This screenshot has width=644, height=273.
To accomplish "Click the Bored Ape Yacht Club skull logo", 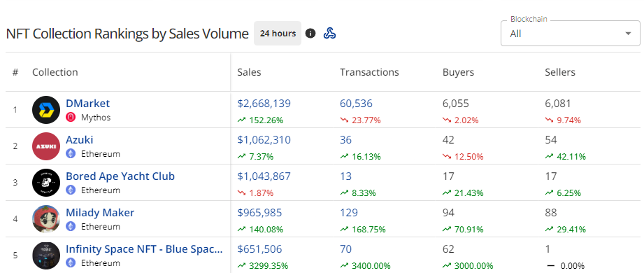I will click(46, 182).
